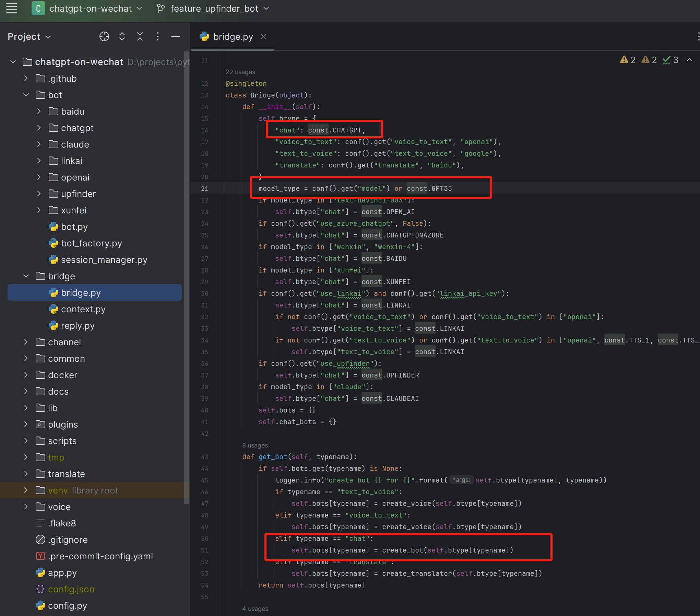This screenshot has width=700, height=616.
Task: Select bridge.py in the project tree
Action: point(95,292)
